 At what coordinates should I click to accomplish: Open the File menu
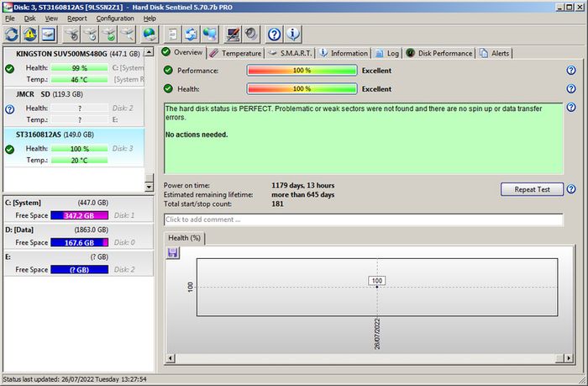pos(10,19)
